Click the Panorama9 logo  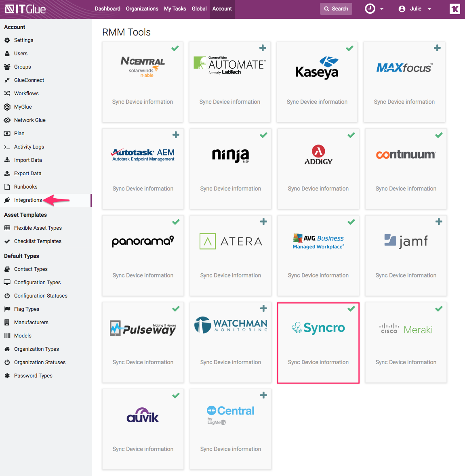click(143, 241)
